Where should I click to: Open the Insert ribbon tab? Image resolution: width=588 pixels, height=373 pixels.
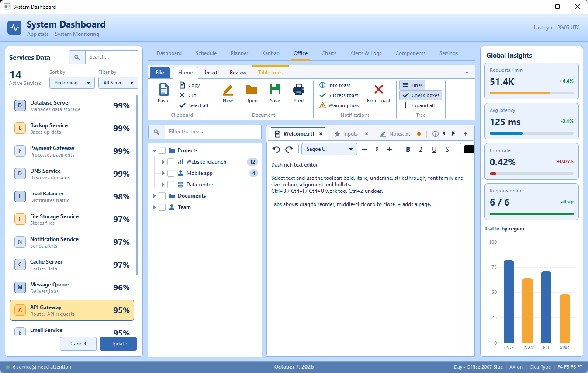coord(211,73)
